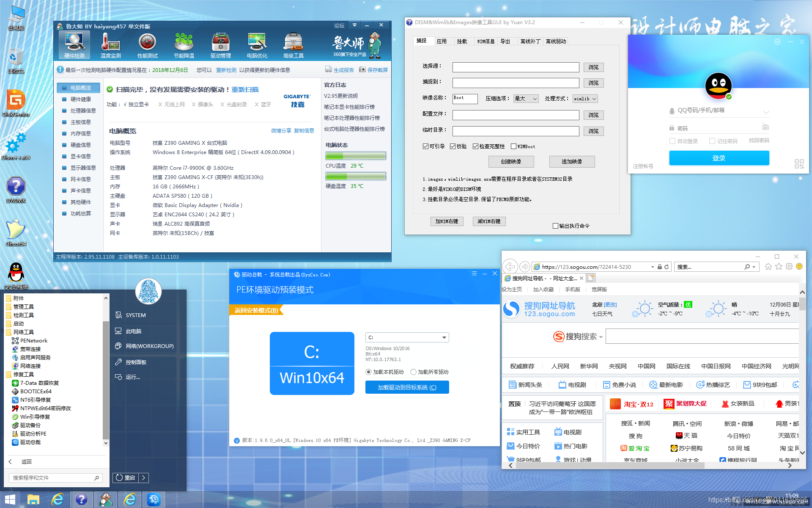Enable 输出执行命令 checkbox
Image resolution: width=812 pixels, height=508 pixels.
[x=555, y=226]
